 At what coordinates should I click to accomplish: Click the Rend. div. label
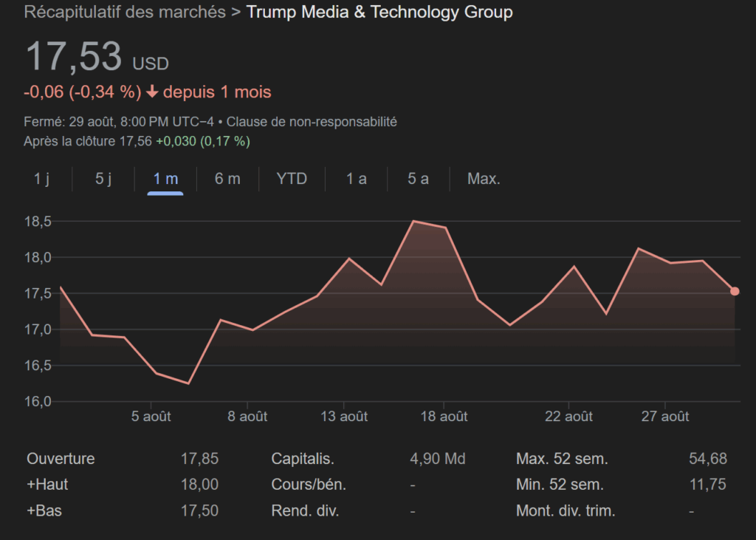(305, 510)
